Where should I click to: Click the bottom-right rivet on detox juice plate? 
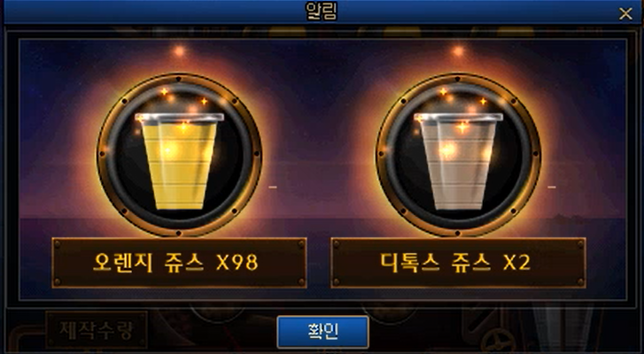(580, 281)
